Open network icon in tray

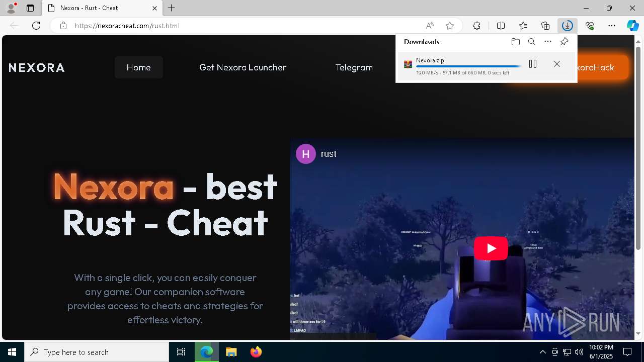click(x=567, y=352)
